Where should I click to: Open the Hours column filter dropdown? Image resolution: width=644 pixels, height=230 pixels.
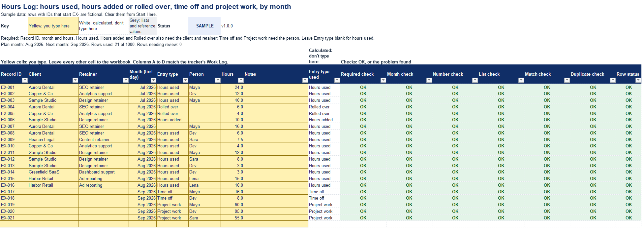point(241,80)
